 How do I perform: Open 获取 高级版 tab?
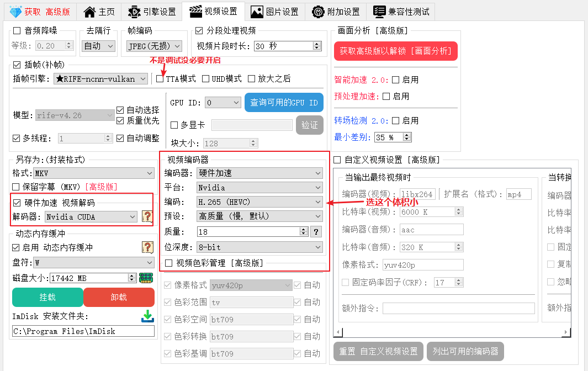coord(40,12)
